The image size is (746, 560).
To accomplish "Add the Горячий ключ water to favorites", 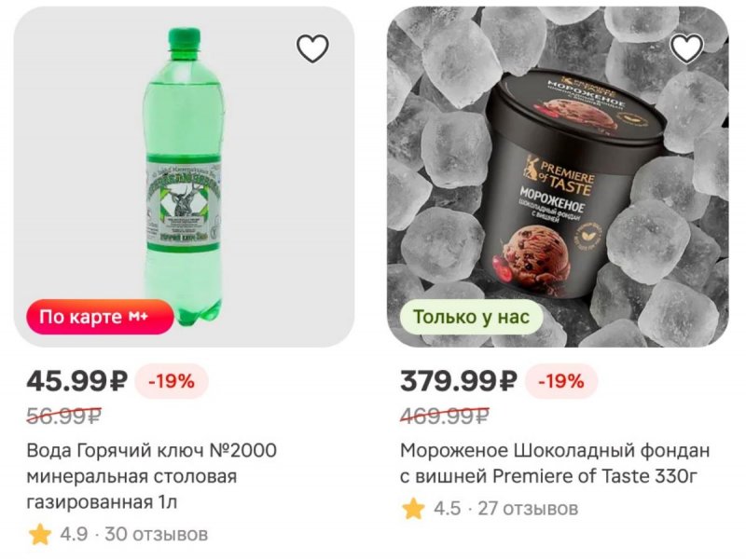I will coord(312,48).
